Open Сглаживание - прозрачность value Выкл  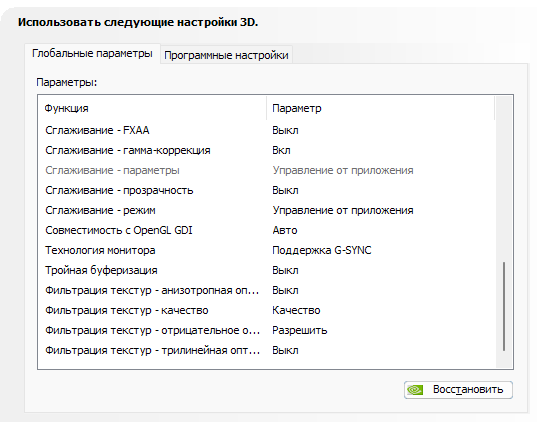285,190
